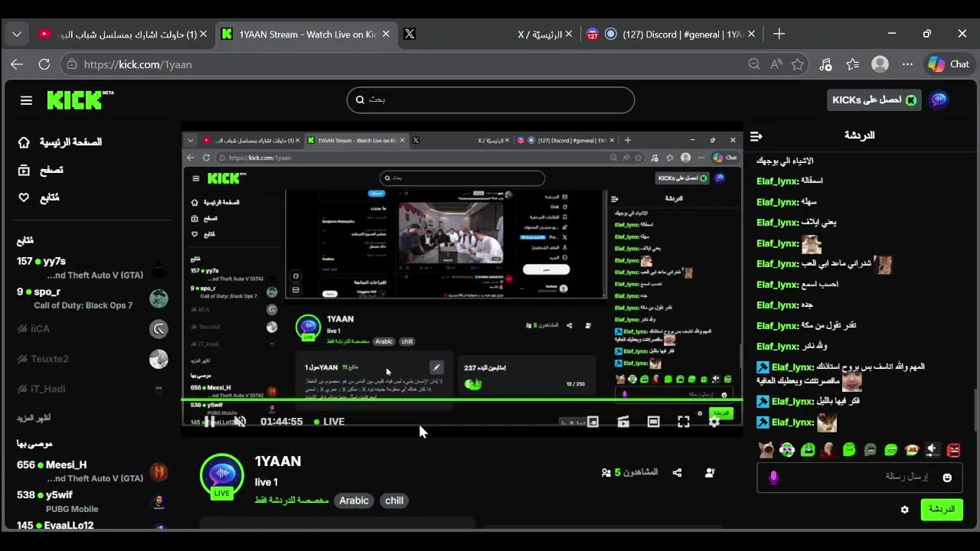Screen dimensions: 980x551
Task: Switch to the Discord #general tab
Action: pos(671,34)
